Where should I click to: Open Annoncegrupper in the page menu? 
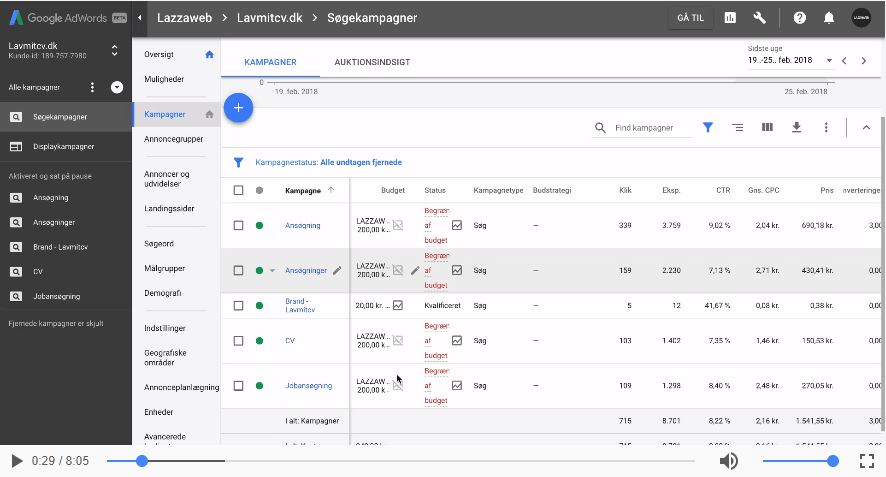click(x=173, y=139)
